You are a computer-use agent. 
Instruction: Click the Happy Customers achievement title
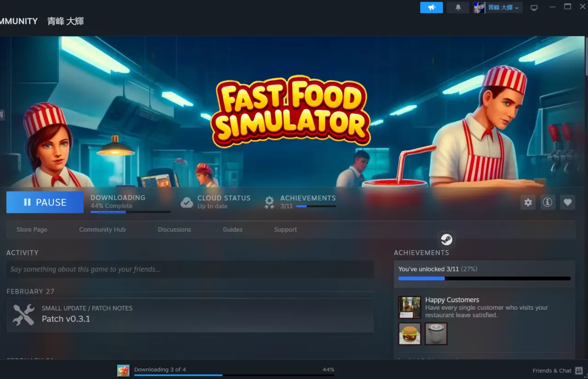pyautogui.click(x=452, y=300)
